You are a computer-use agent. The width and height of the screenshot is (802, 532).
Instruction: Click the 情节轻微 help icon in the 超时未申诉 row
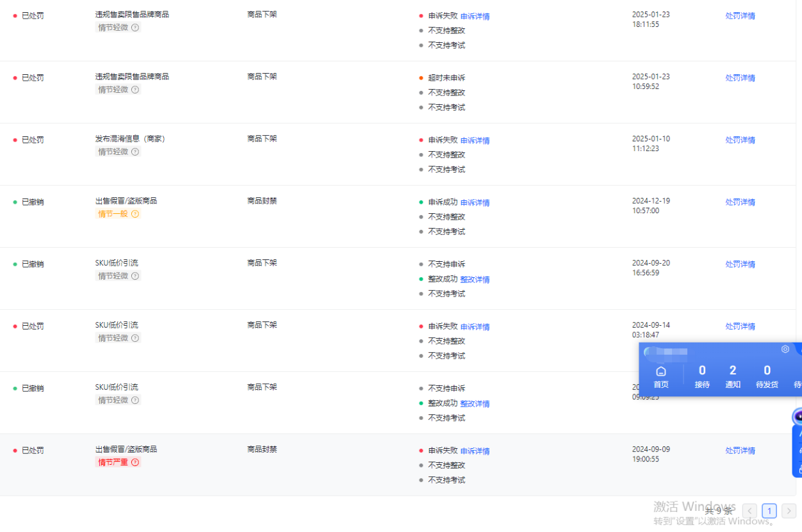pos(135,90)
